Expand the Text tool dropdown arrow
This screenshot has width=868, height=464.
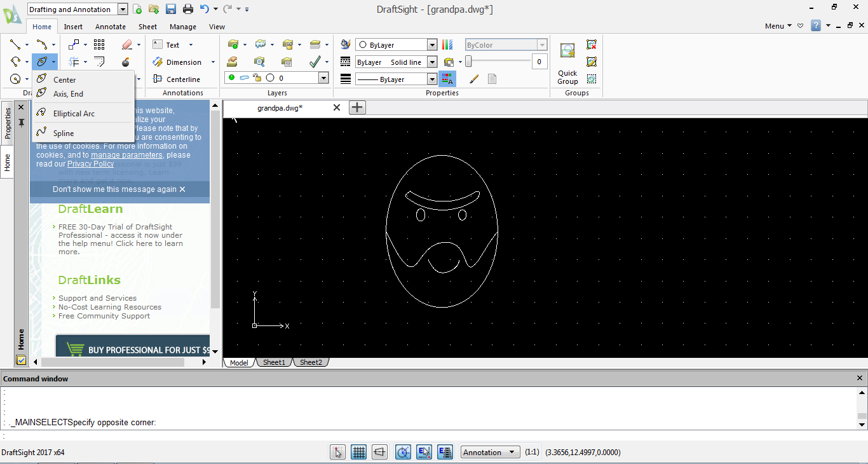tap(191, 45)
